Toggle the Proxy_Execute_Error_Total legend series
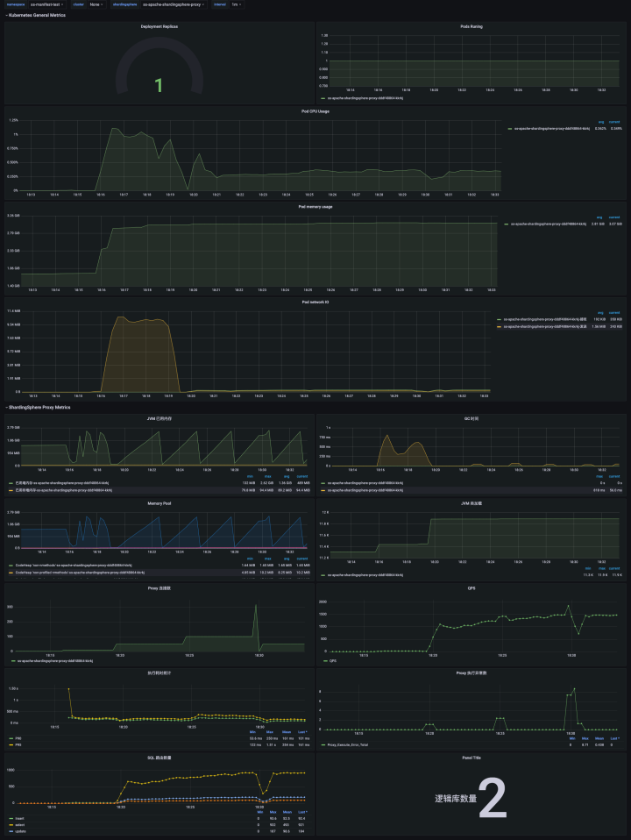This screenshot has width=631, height=840. (347, 744)
